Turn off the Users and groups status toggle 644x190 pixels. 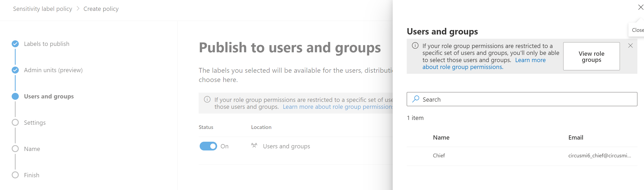(208, 146)
